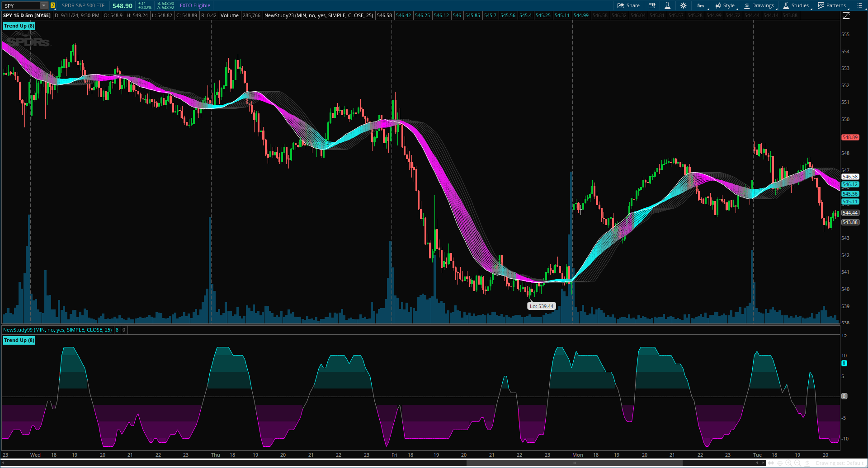
Task: Open the Studies menu
Action: click(796, 5)
